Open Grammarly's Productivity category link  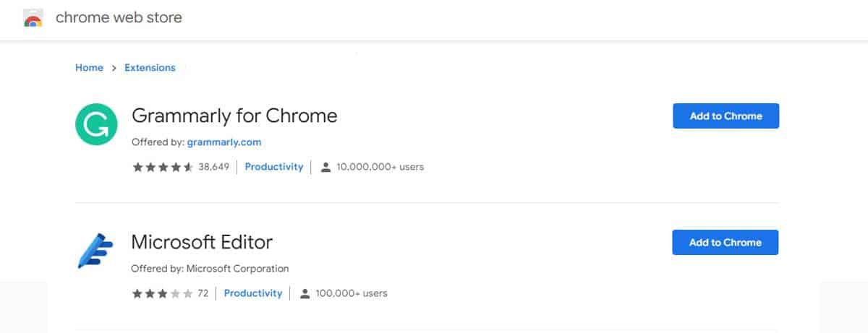click(x=274, y=167)
